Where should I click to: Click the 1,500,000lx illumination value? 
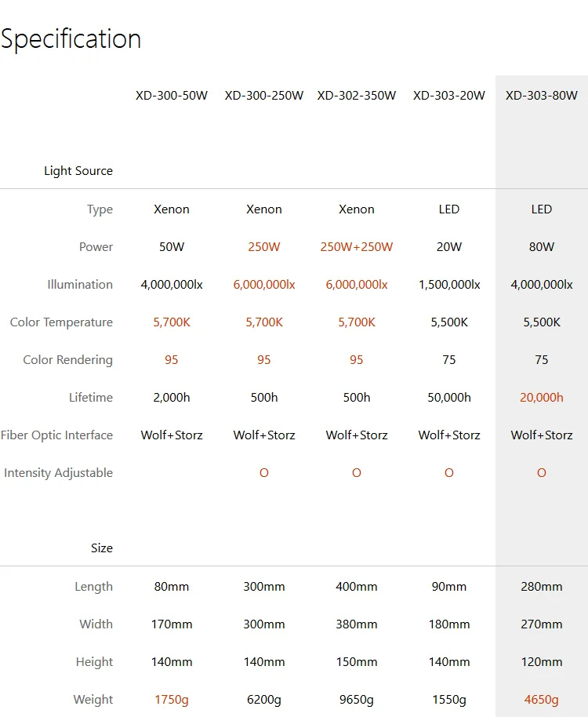449,285
